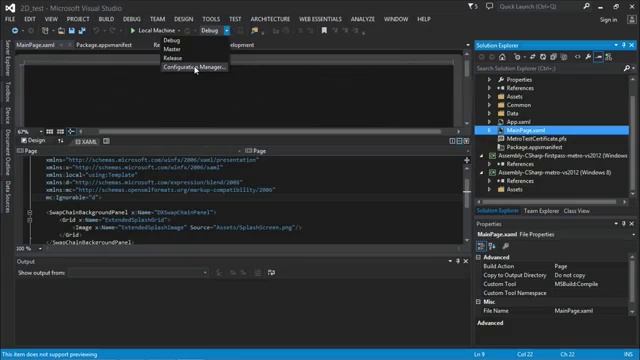Click the horizontal split view icon

click(x=459, y=141)
